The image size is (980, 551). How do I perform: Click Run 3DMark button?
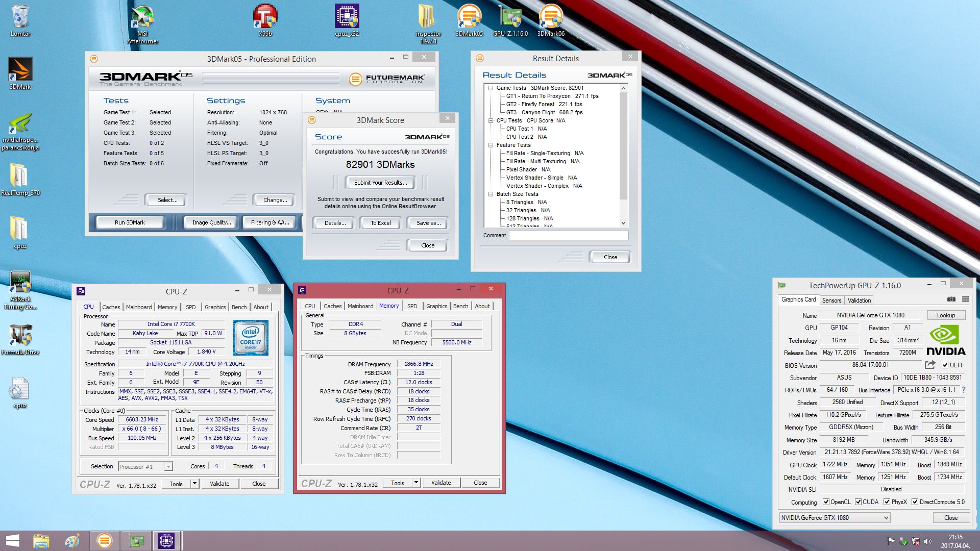click(130, 222)
